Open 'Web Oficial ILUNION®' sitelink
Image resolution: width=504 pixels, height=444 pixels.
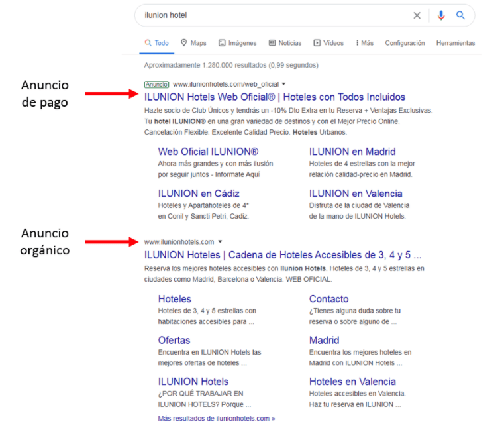pos(208,152)
